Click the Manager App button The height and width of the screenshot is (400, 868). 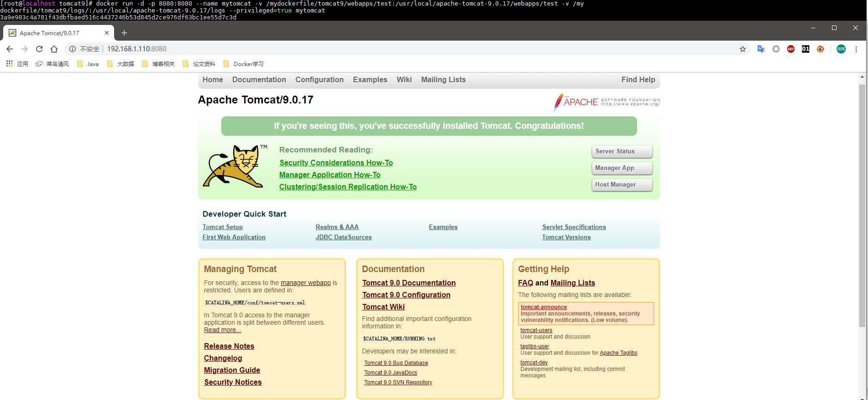tap(622, 168)
